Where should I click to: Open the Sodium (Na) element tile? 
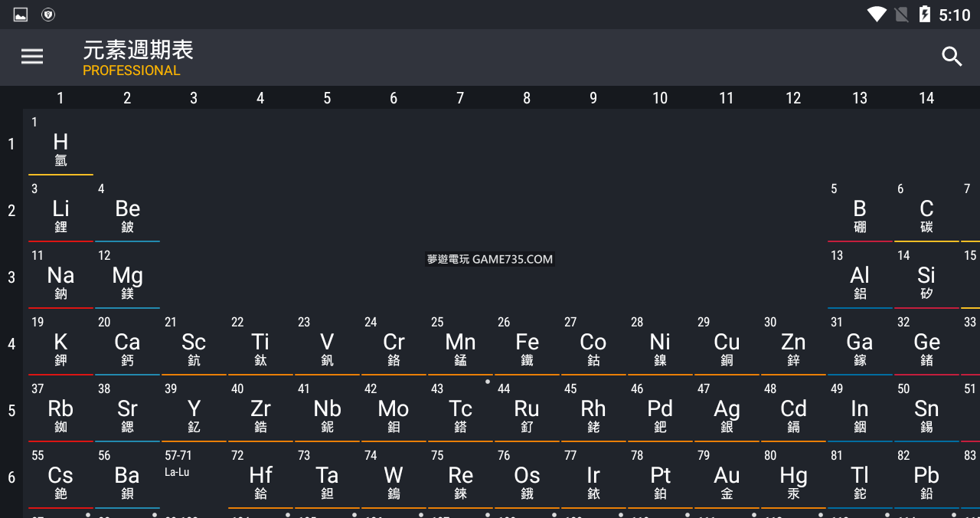[60, 277]
